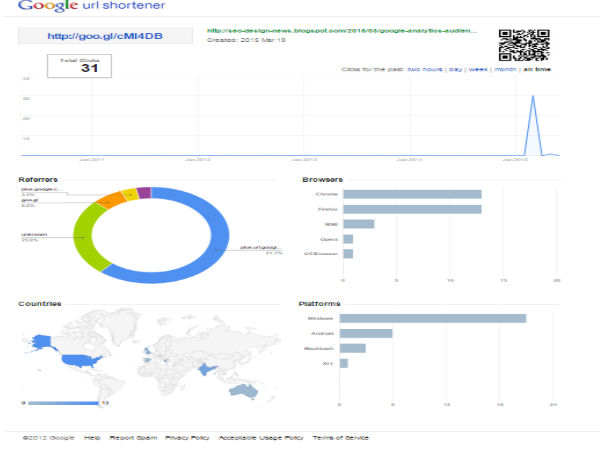Viewport: 600px width, 450px height.
Task: Click the purple referrer donut segment
Action: pos(144,192)
